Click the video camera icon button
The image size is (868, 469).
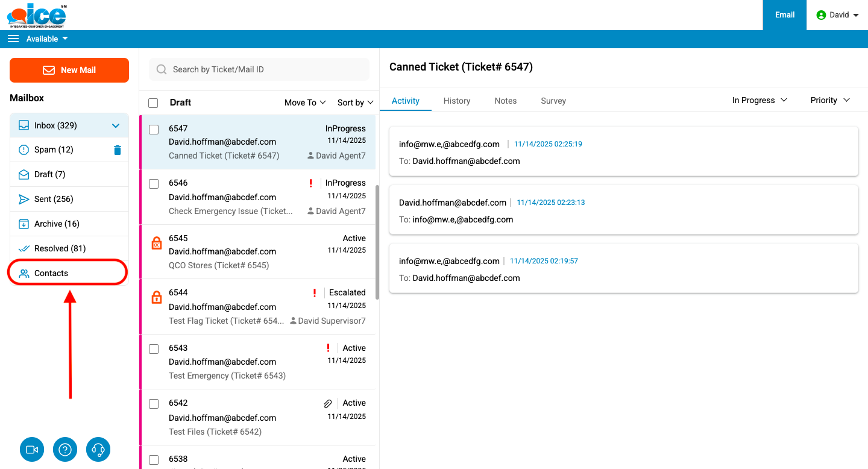point(32,449)
